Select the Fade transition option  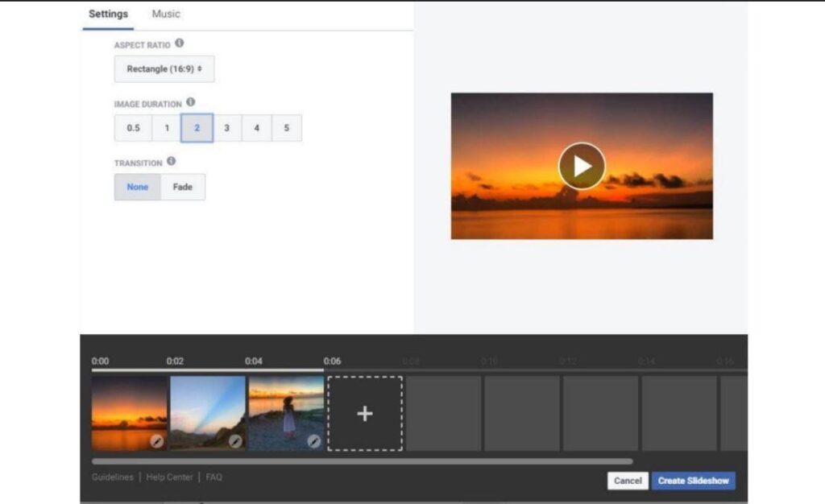[x=183, y=187]
